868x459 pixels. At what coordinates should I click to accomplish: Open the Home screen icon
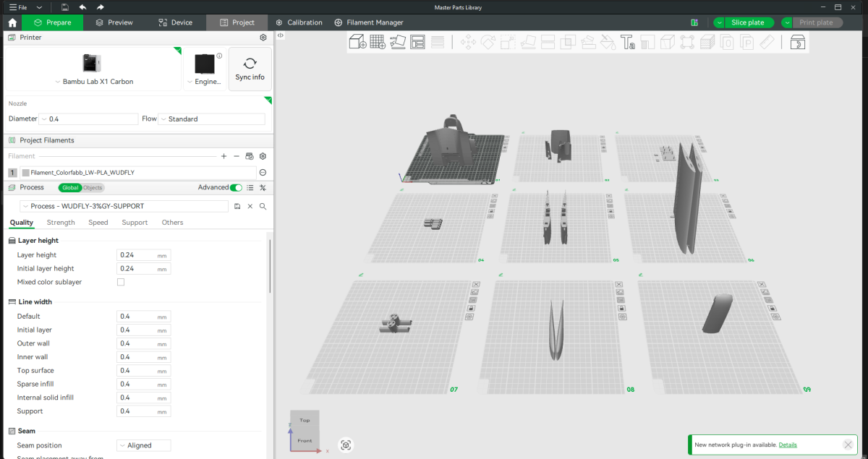click(x=12, y=22)
